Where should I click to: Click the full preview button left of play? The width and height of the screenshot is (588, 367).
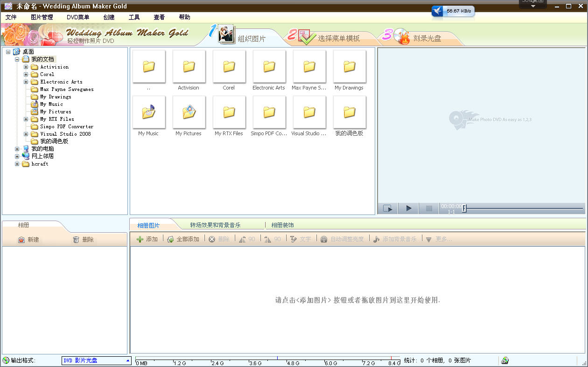tap(388, 208)
